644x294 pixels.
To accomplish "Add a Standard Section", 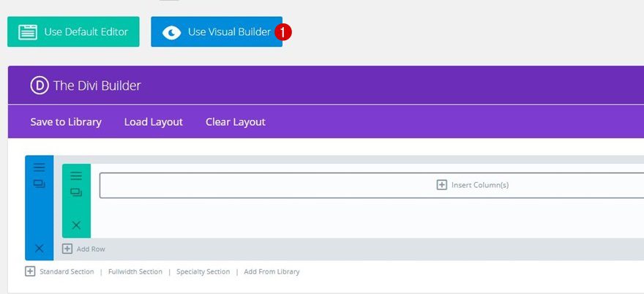I will (67, 272).
